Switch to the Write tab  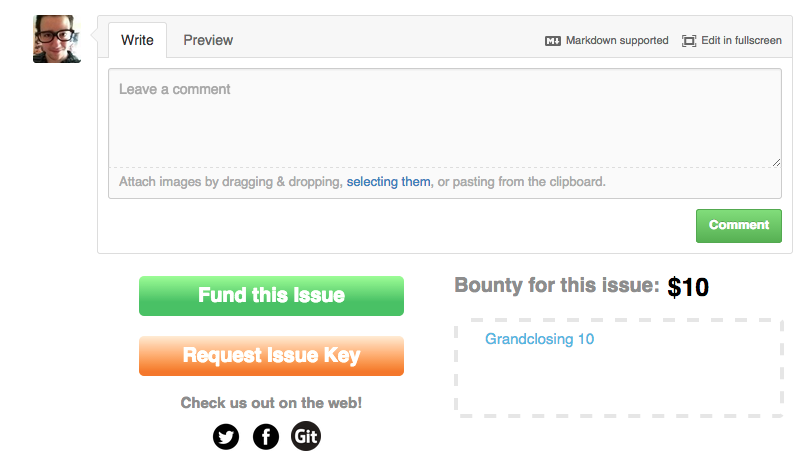137,40
